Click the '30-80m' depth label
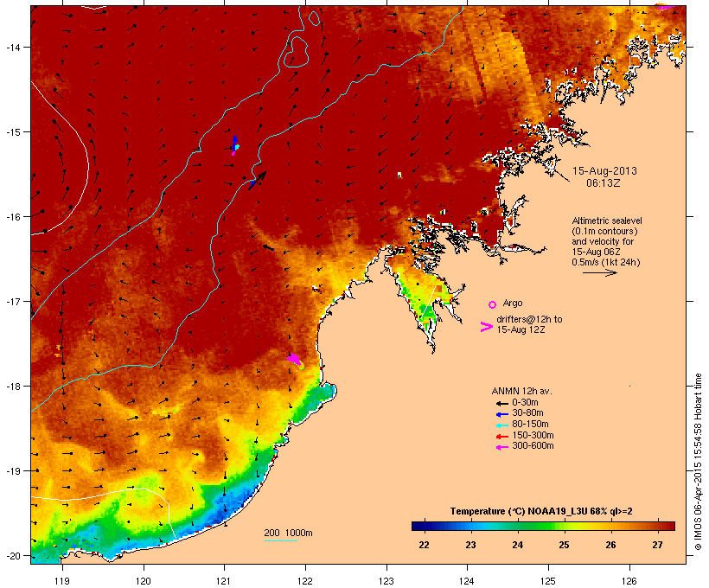The width and height of the screenshot is (709, 588). coord(527,413)
